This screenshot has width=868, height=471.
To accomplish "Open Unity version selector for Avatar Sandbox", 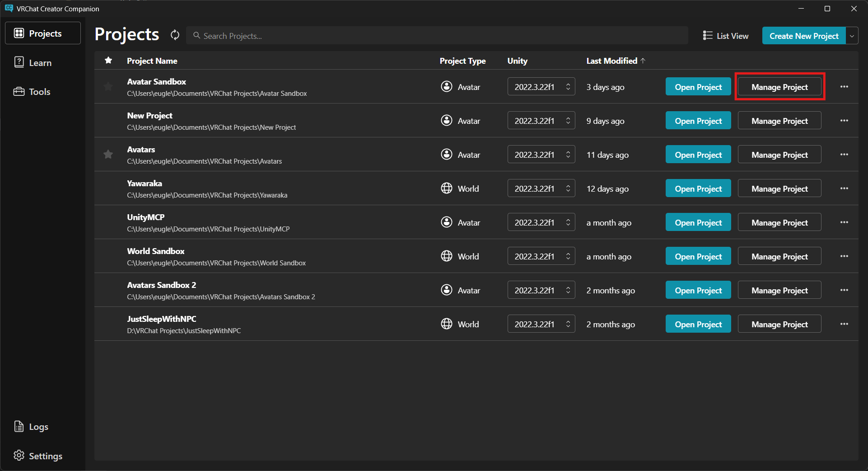I will (541, 86).
